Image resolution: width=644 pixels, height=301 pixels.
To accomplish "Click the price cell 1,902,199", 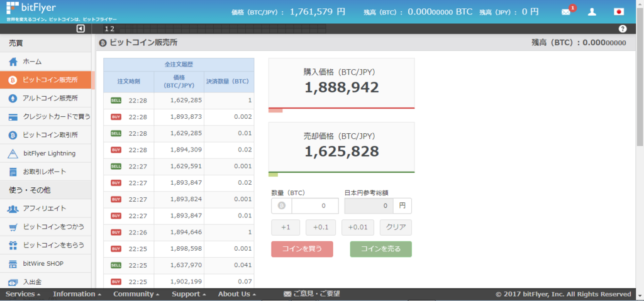I will coord(179,282).
